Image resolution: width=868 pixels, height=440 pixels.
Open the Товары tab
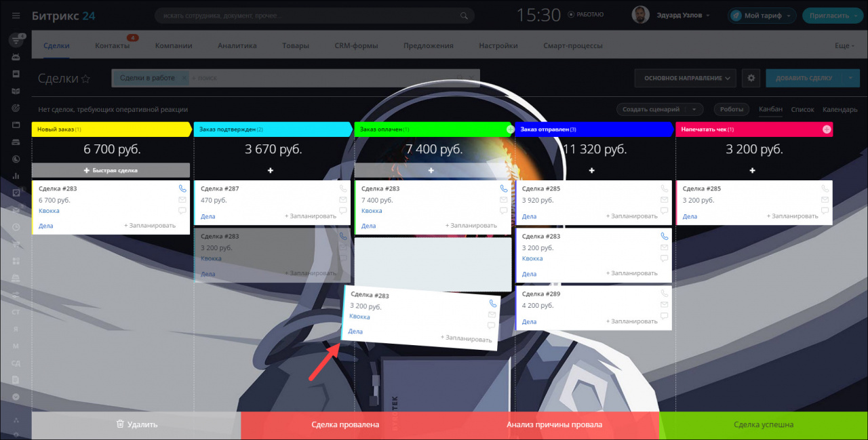(296, 46)
